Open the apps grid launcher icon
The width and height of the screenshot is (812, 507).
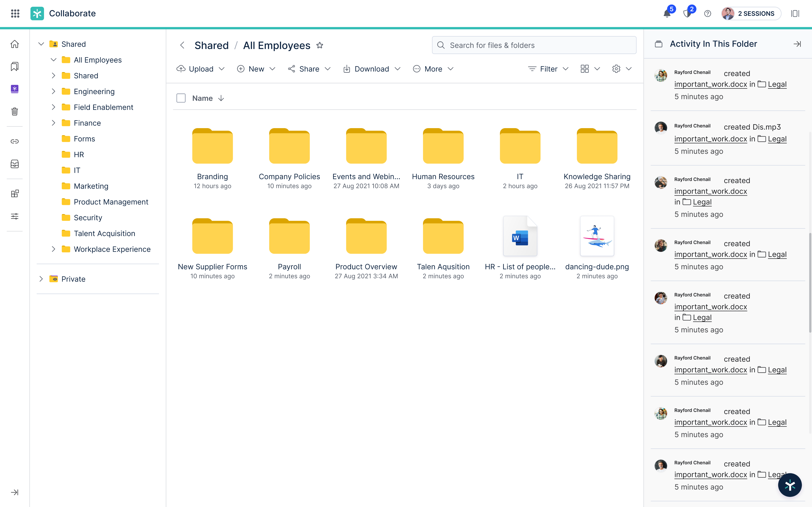[15, 13]
